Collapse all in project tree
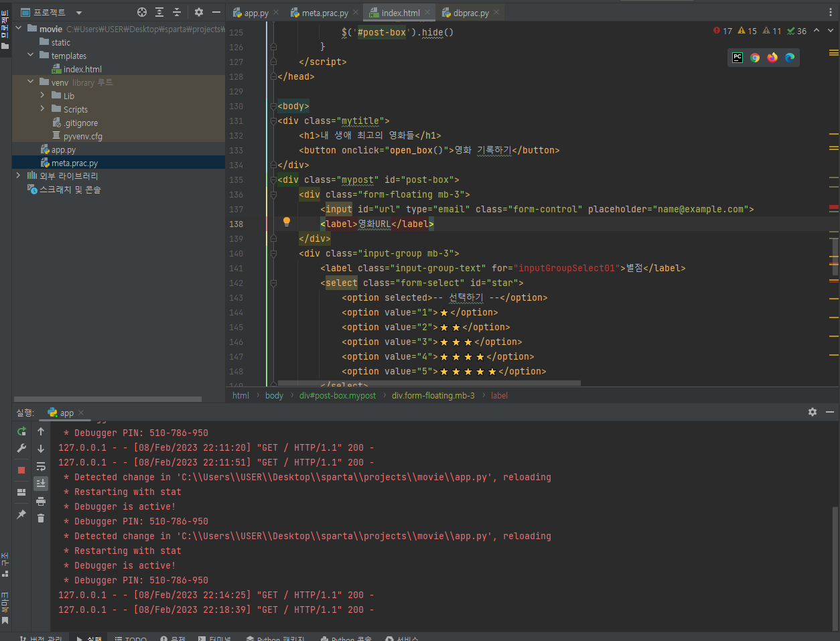The width and height of the screenshot is (840, 641). coord(177,12)
